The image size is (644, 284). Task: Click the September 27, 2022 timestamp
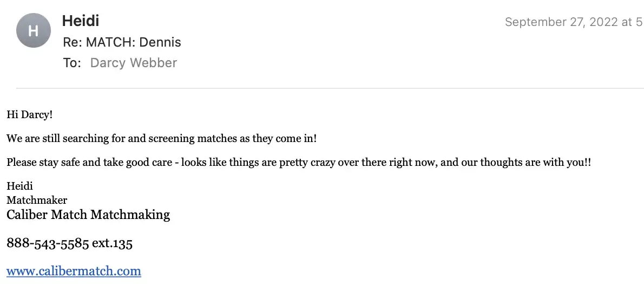[x=573, y=22]
